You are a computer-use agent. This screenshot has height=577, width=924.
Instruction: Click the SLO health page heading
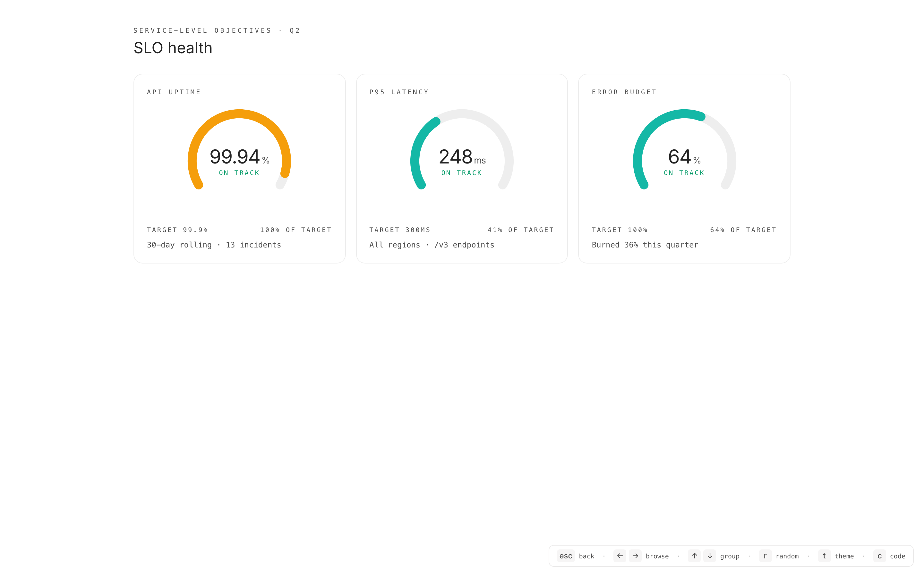pyautogui.click(x=173, y=48)
